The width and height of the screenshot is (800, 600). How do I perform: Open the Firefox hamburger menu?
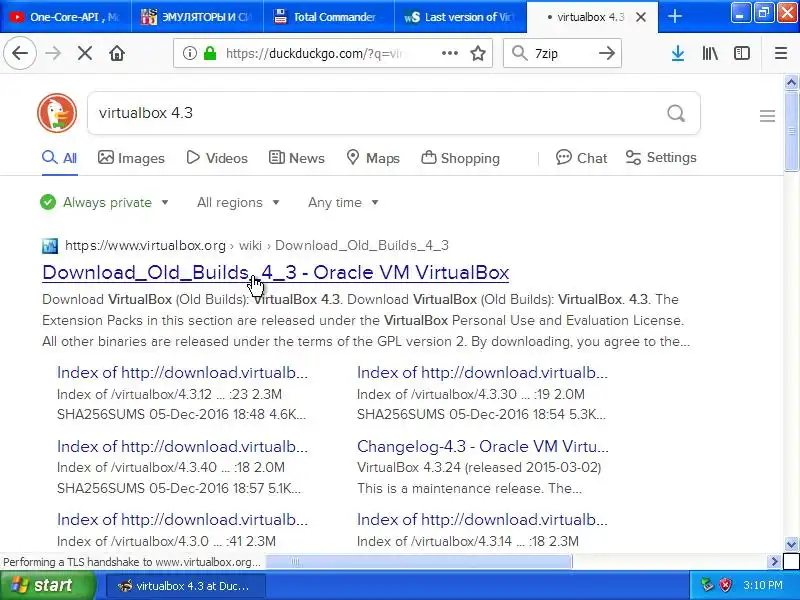point(781,53)
